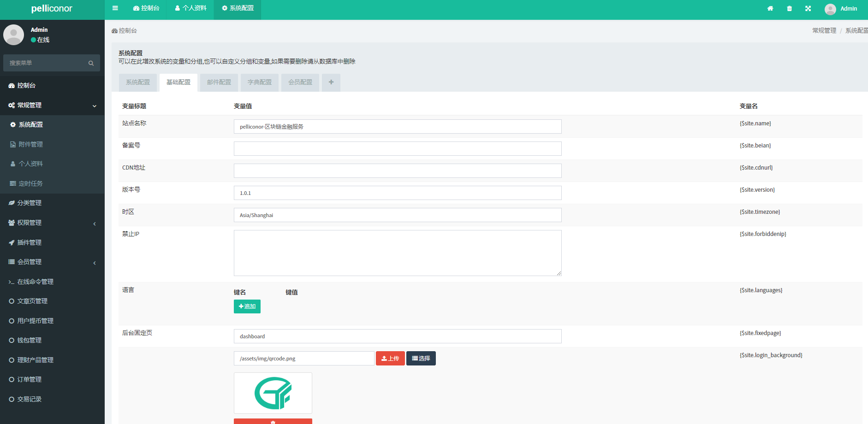Image resolution: width=868 pixels, height=424 pixels.
Task: Select the 基础配置 config tab
Action: pos(178,82)
